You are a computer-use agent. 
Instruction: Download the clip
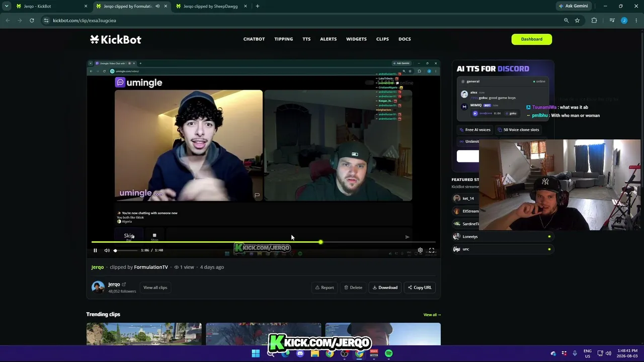coord(385,288)
